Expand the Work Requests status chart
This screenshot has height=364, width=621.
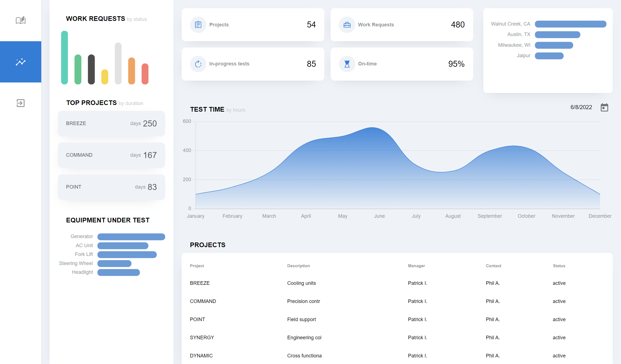tap(95, 19)
